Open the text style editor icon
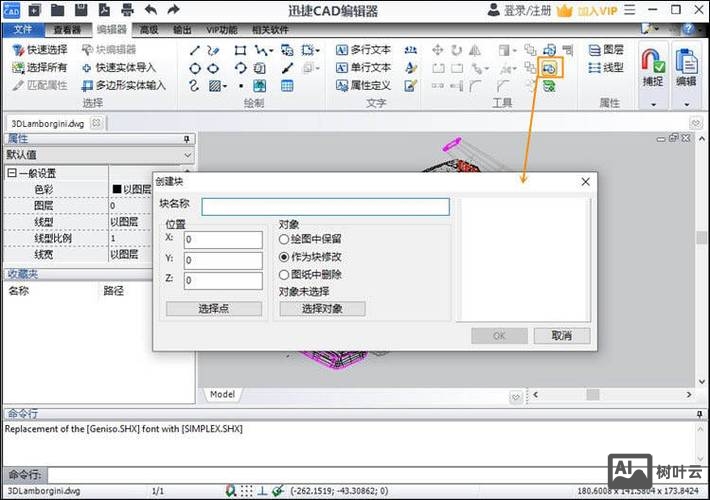The width and height of the screenshot is (710, 500). (411, 68)
